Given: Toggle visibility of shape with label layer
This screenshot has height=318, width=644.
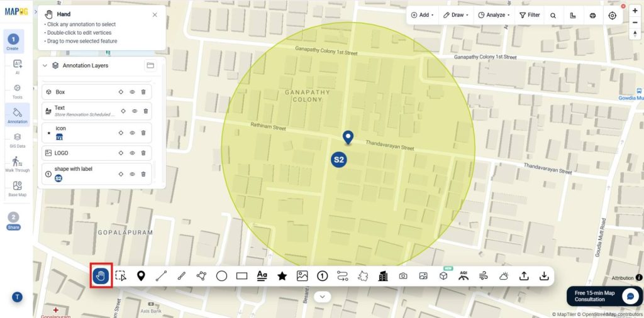Looking at the screenshot, I should click(132, 174).
